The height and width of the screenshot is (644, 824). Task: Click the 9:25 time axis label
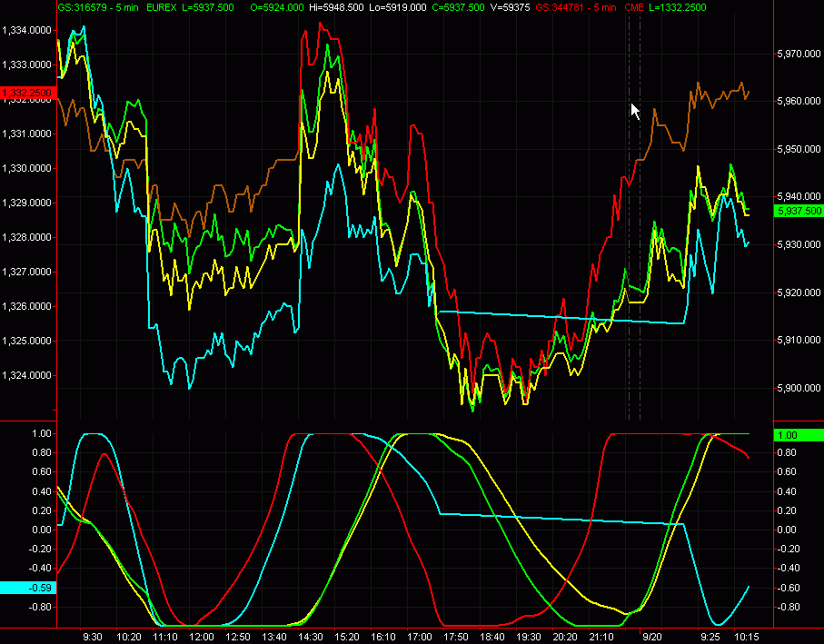(x=710, y=637)
